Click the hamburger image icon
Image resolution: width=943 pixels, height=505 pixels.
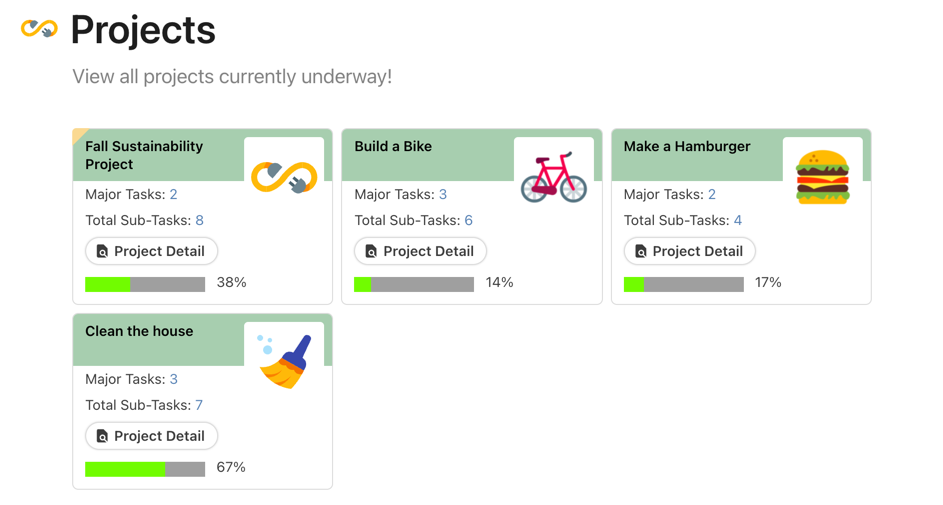click(x=822, y=177)
